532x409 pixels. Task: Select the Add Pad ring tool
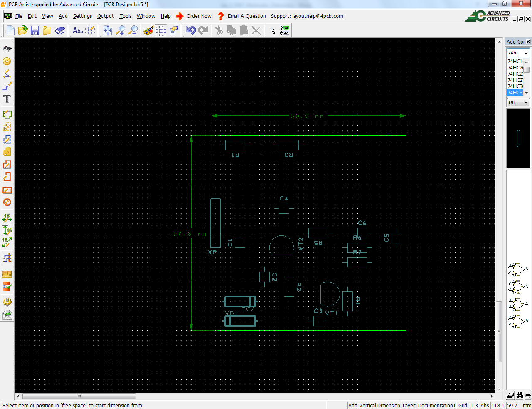tap(7, 61)
